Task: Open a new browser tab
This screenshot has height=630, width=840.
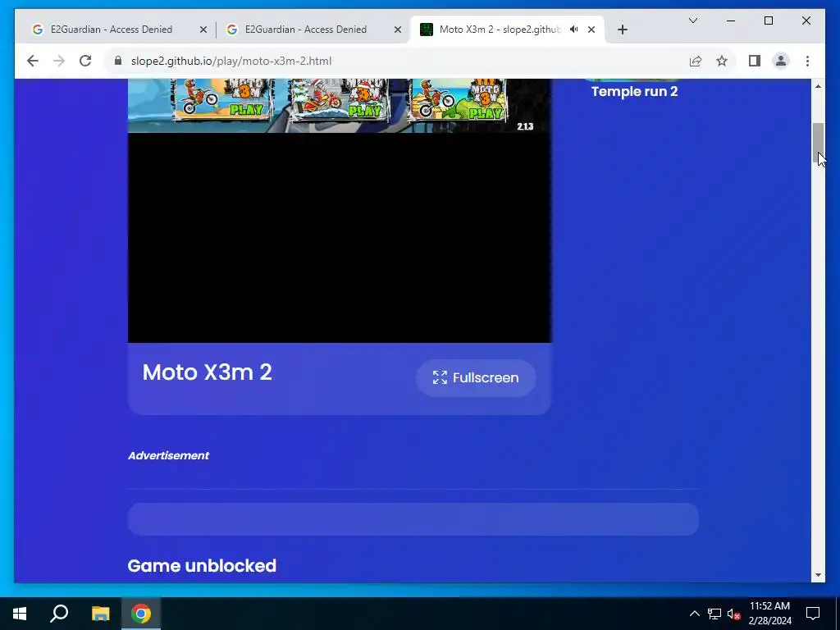Action: 622,30
